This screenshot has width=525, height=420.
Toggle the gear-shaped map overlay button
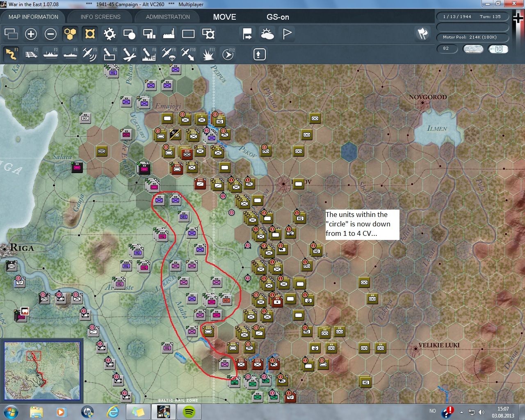click(110, 34)
